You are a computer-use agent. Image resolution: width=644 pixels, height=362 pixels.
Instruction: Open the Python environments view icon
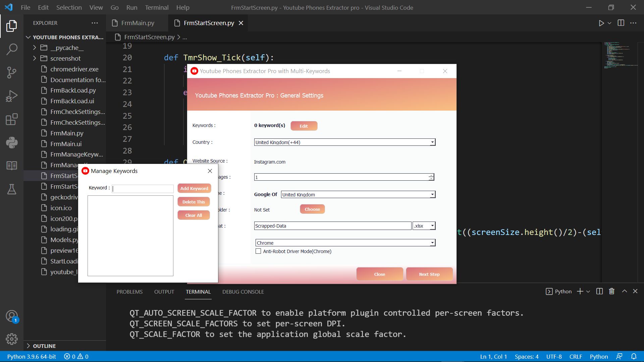tap(11, 143)
